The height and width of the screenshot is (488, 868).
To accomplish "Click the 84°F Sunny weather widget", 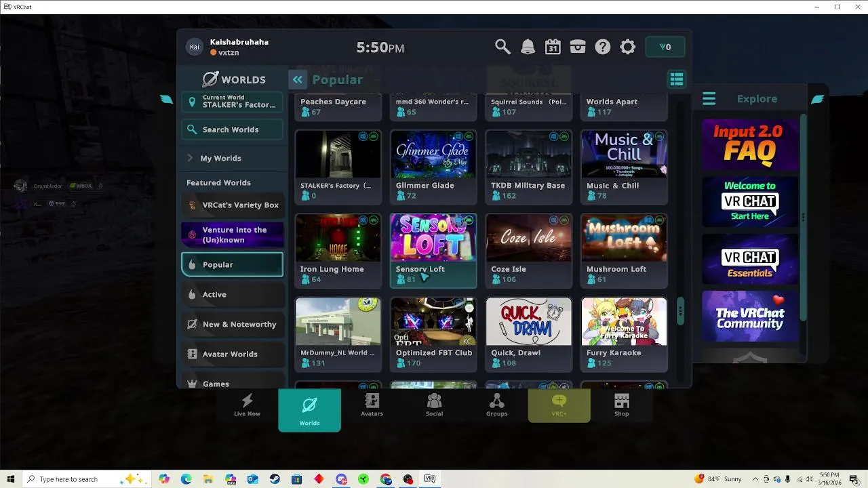I will 719,479.
